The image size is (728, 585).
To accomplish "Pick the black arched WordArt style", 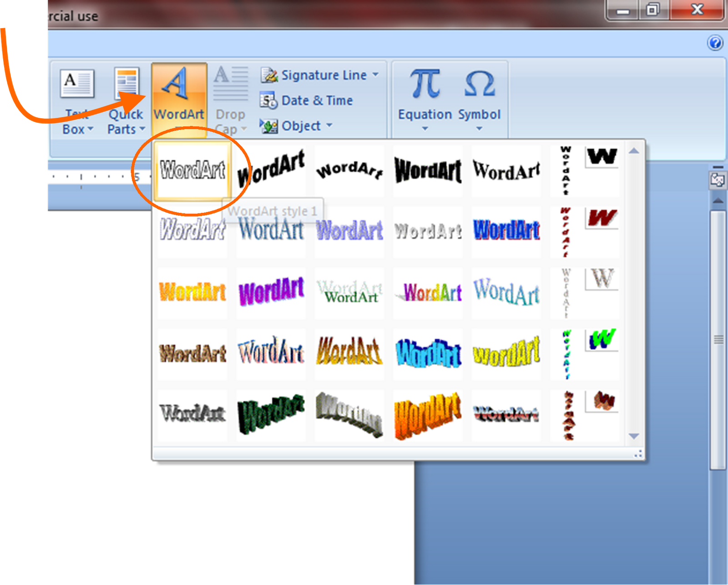I will point(349,171).
